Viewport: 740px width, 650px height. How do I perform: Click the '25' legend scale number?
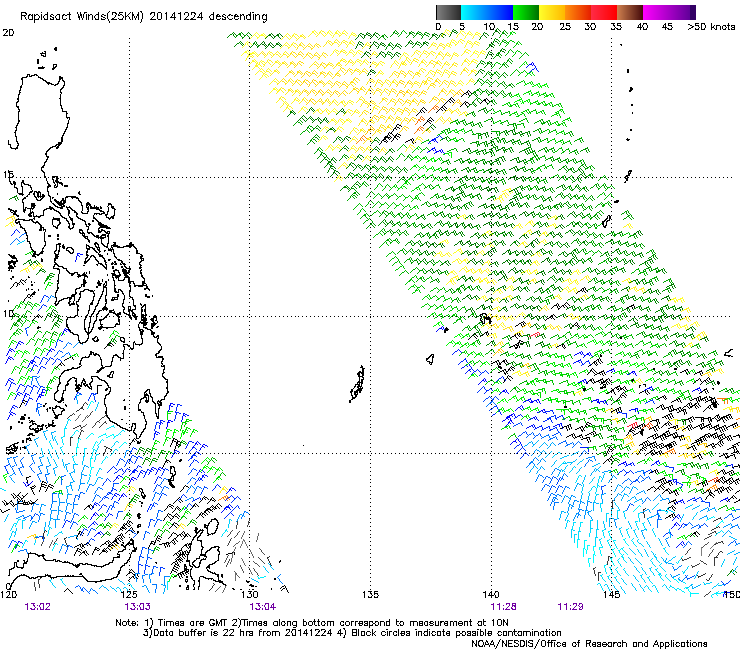(x=565, y=27)
